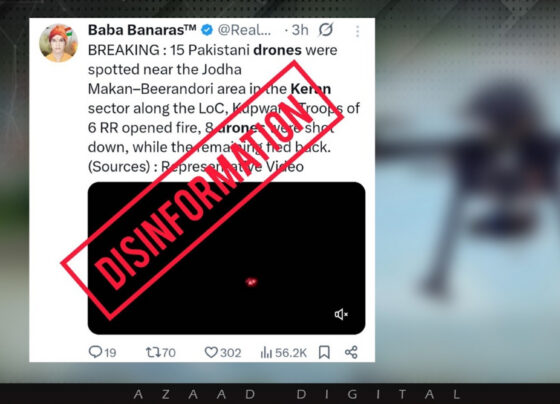Open view analytics bar-chart icon
The width and height of the screenshot is (560, 404).
(266, 353)
